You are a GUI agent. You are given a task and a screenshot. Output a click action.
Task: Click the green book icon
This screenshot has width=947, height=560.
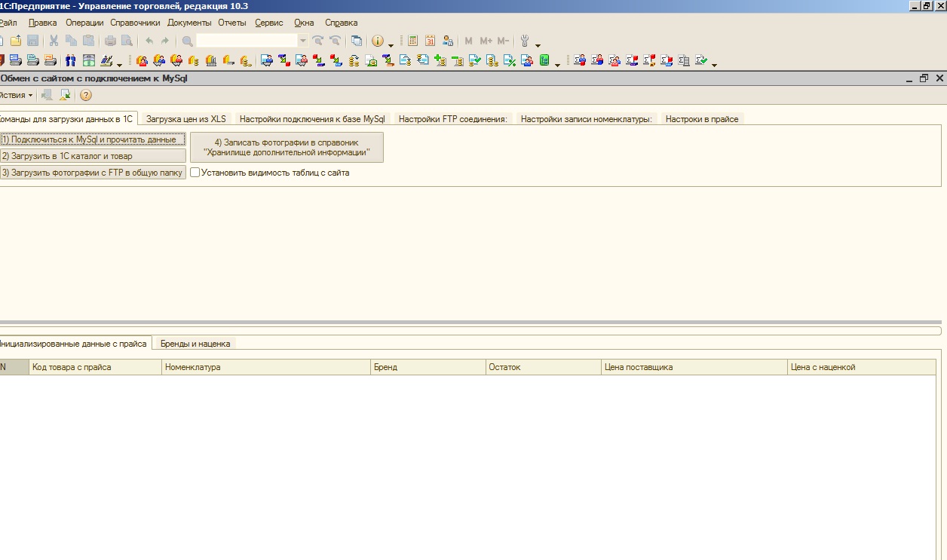point(544,60)
